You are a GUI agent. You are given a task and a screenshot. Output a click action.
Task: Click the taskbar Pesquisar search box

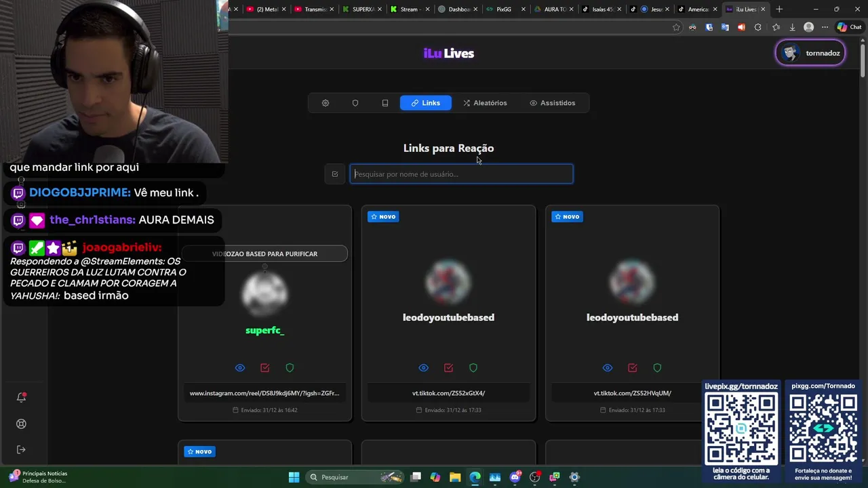coord(355,477)
